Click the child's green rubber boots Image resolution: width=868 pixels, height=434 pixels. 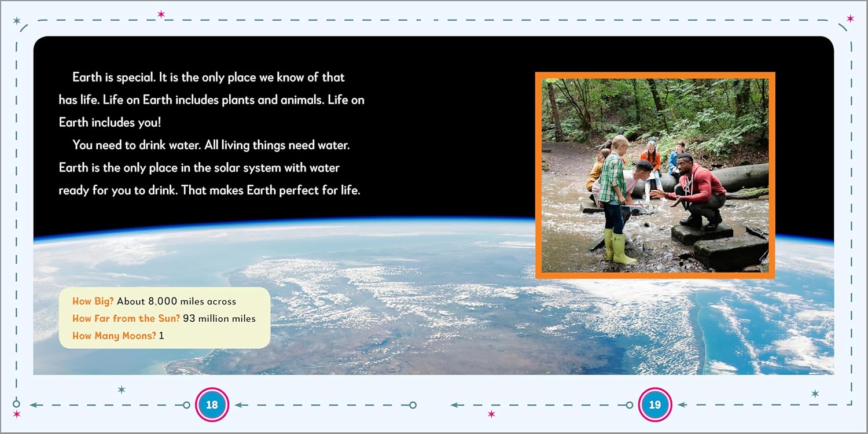617,247
